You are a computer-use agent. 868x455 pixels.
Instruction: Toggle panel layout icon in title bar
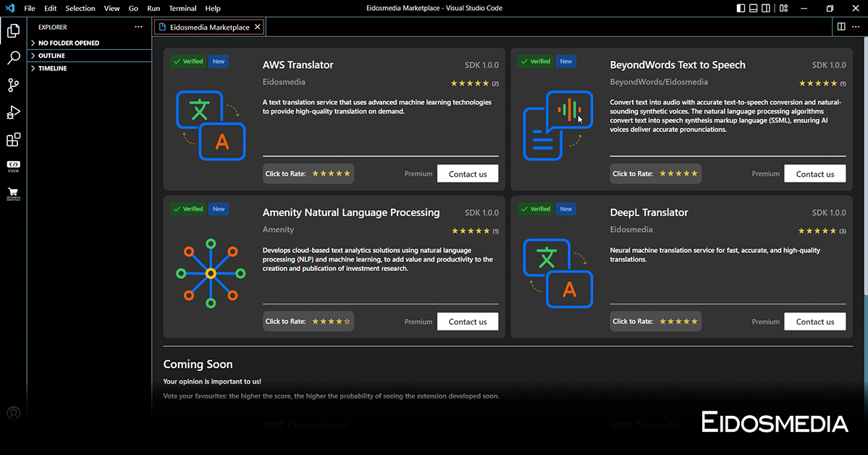pos(754,8)
